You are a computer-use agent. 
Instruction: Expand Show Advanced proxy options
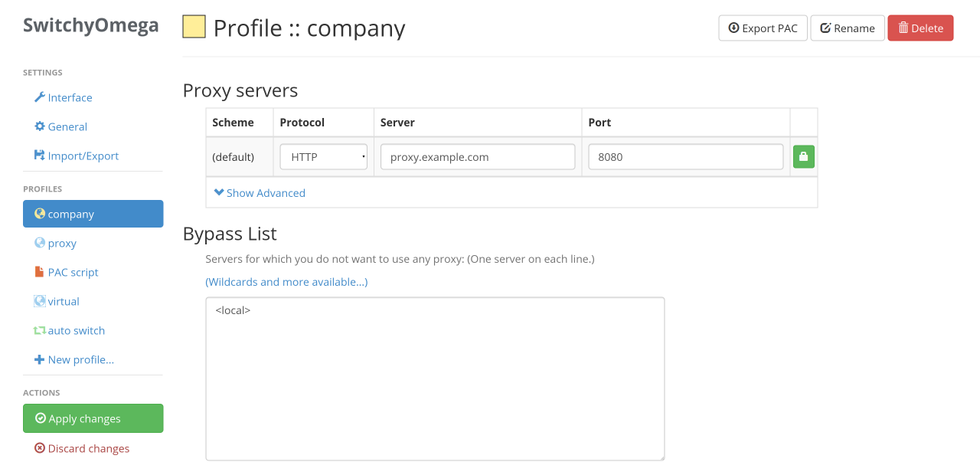(x=260, y=193)
